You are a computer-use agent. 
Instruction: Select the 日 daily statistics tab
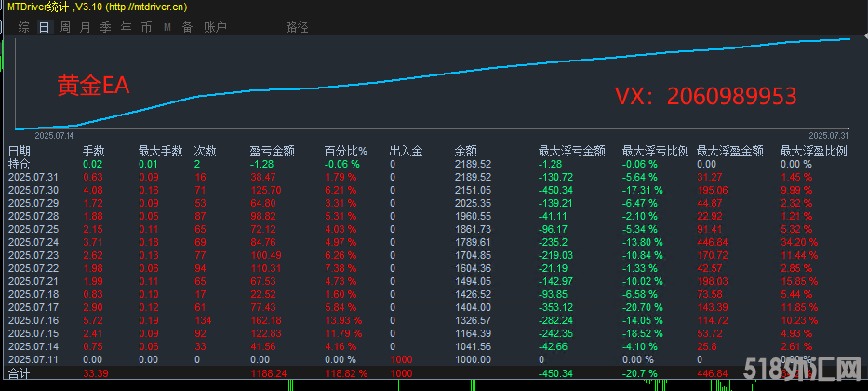point(44,28)
